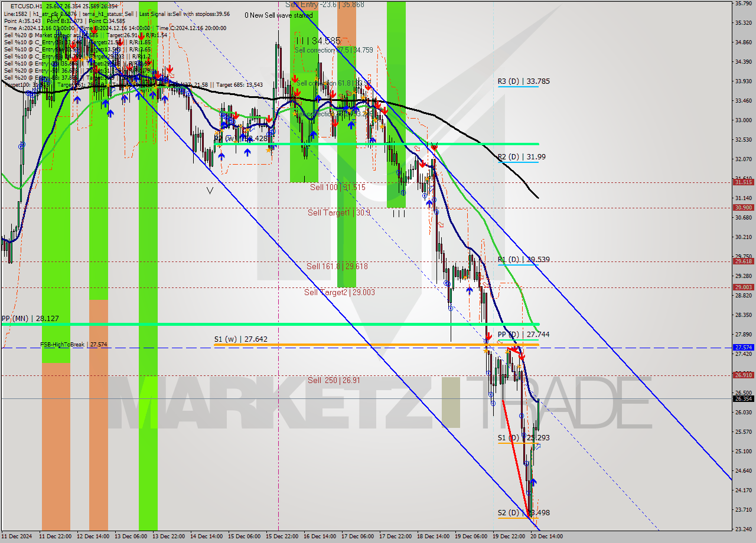Viewport: 756px width, 543px height.
Task: Click the 17 Dec 06:00 time axis label
Action: tap(357, 537)
